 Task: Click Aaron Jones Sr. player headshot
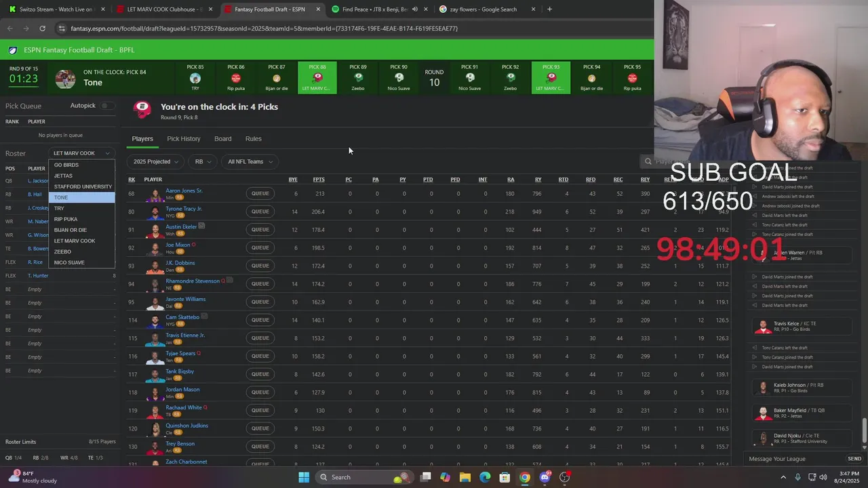pyautogui.click(x=156, y=194)
